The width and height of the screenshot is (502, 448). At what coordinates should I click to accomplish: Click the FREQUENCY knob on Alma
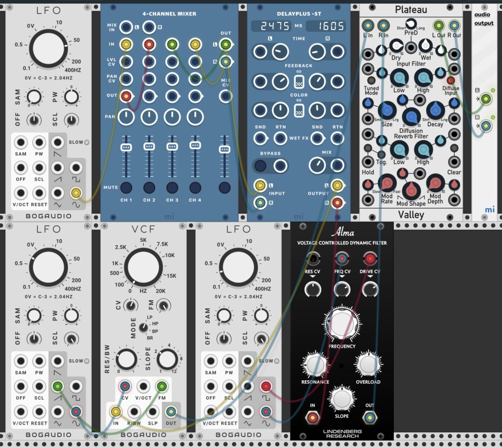point(342,324)
